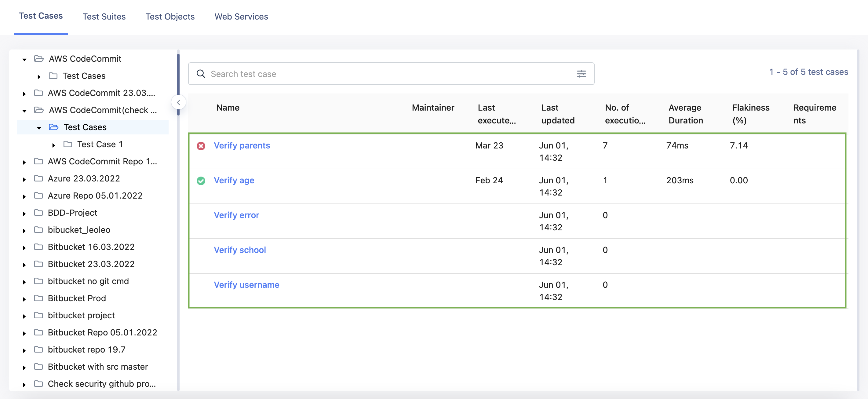Click the folder icon beside Test Case 1
Viewport: 868px width, 399px height.
click(68, 144)
